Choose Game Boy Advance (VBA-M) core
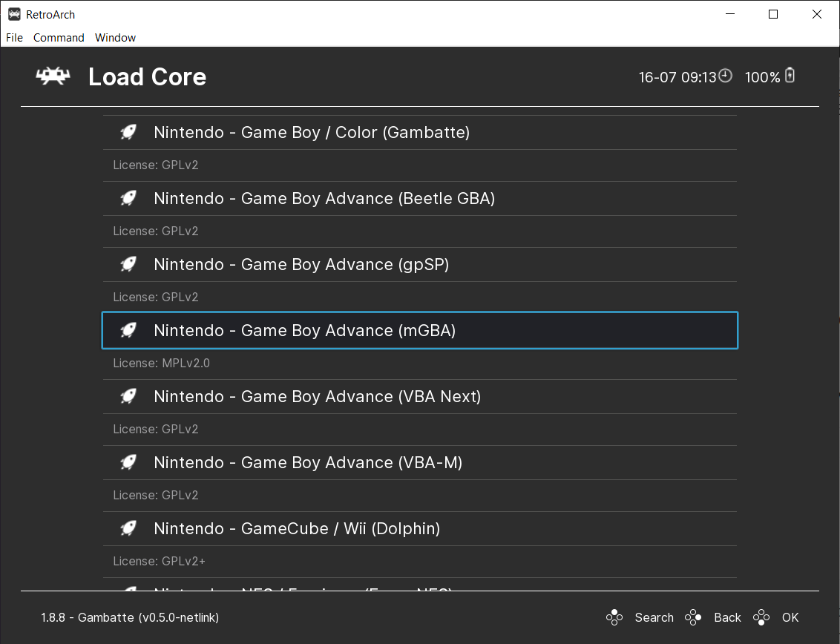840x644 pixels. [x=420, y=462]
